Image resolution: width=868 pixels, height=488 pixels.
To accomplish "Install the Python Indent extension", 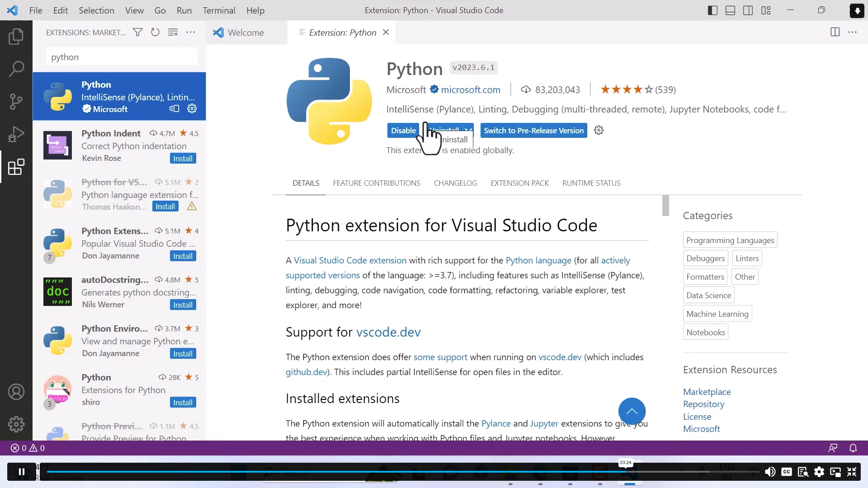I will click(x=183, y=159).
